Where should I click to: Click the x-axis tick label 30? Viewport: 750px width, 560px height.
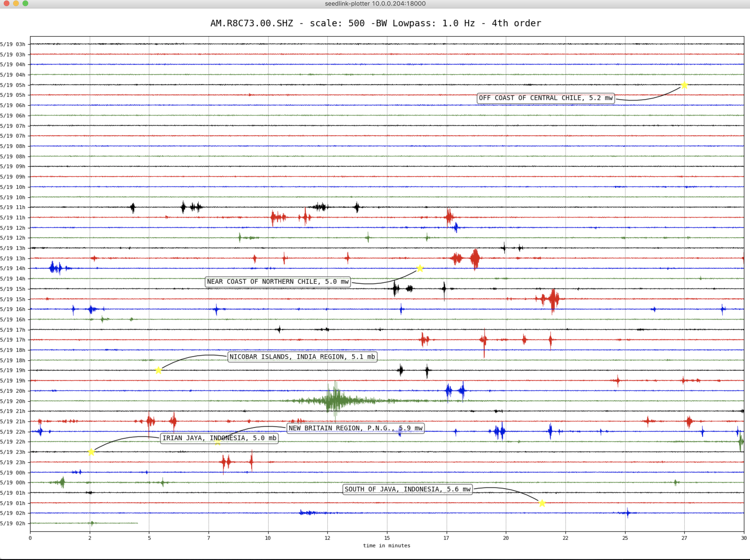tap(744, 538)
